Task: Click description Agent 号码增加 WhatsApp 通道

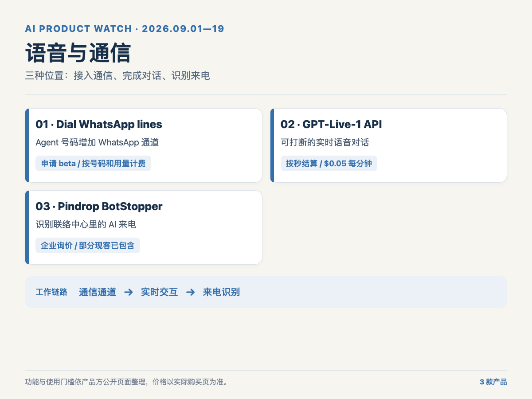Action: (97, 143)
